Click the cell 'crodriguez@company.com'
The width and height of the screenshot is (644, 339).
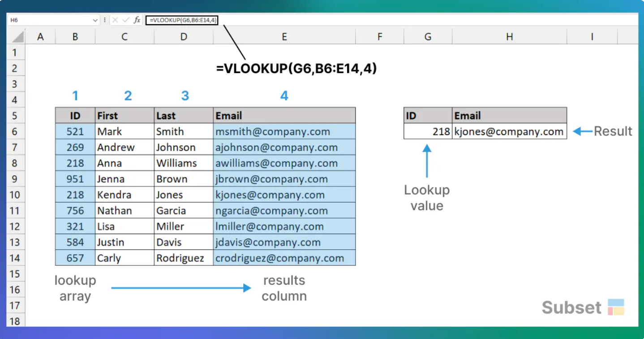pyautogui.click(x=284, y=258)
